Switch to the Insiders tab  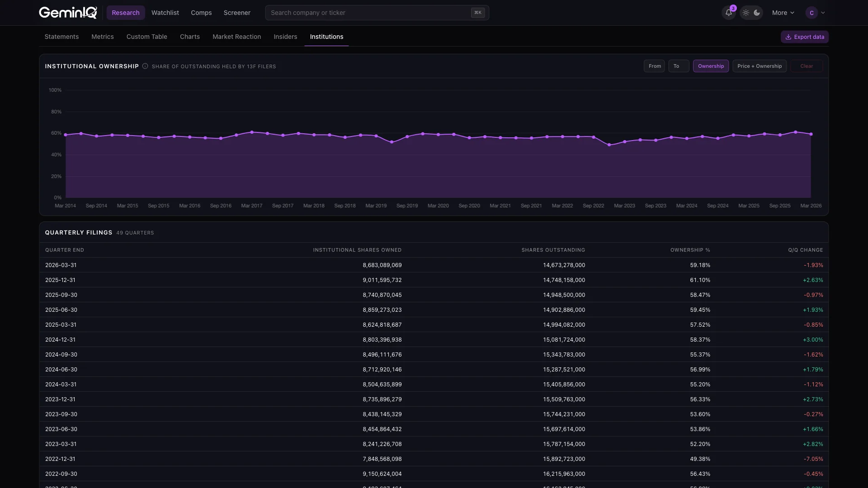[x=285, y=37]
